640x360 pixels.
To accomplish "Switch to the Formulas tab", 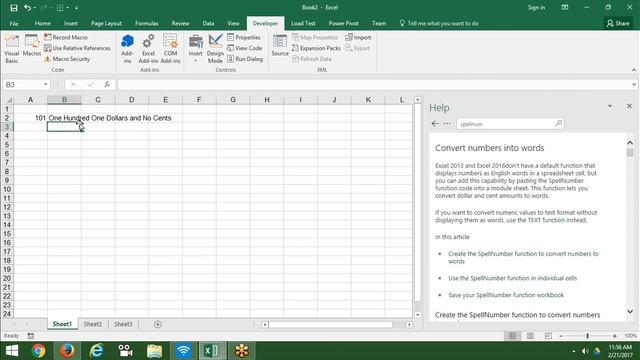I will pos(147,23).
